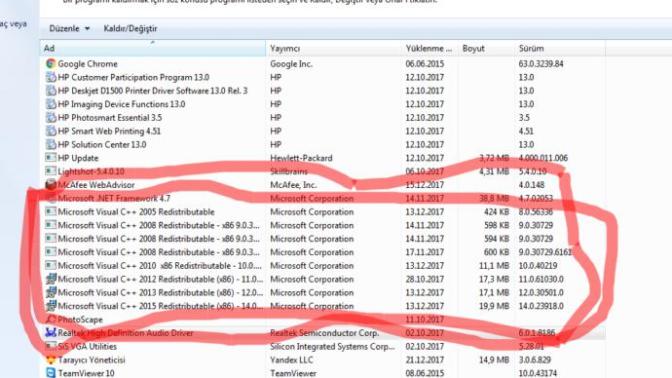Select HP Smart Web Printing 4.51

pyautogui.click(x=109, y=131)
